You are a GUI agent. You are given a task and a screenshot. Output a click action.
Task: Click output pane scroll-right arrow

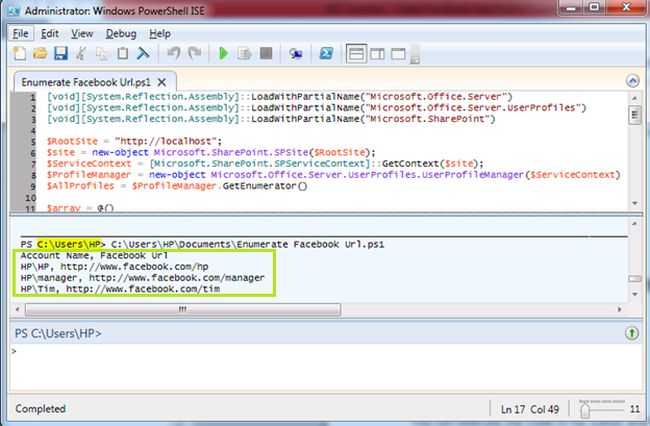click(x=620, y=309)
